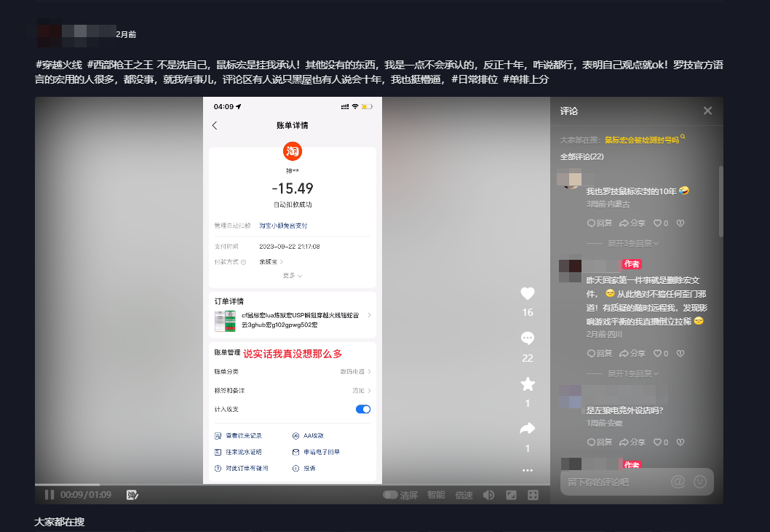Like the 是左狼电竞外设店吗 comment
This screenshot has height=532, width=770.
click(661, 442)
